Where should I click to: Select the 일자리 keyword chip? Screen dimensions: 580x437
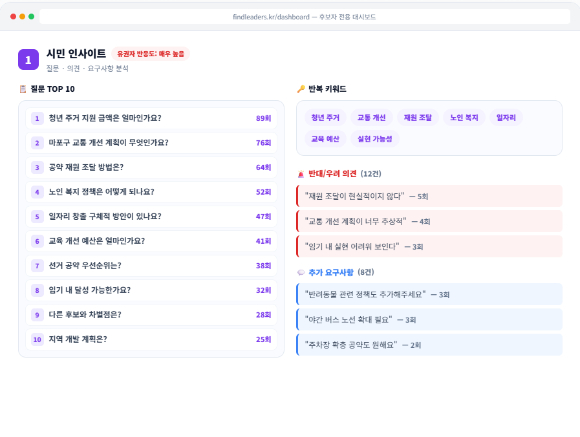pyautogui.click(x=506, y=118)
